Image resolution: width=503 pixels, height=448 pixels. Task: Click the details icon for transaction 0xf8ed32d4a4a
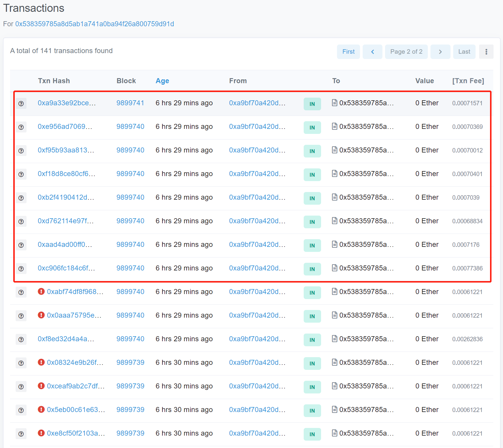[x=21, y=339]
